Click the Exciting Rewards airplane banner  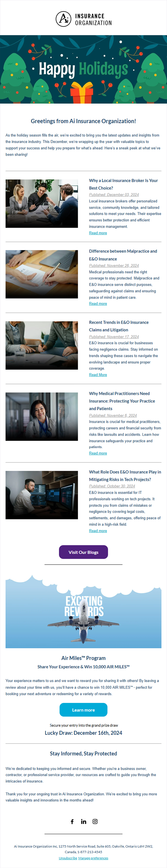click(83, 612)
